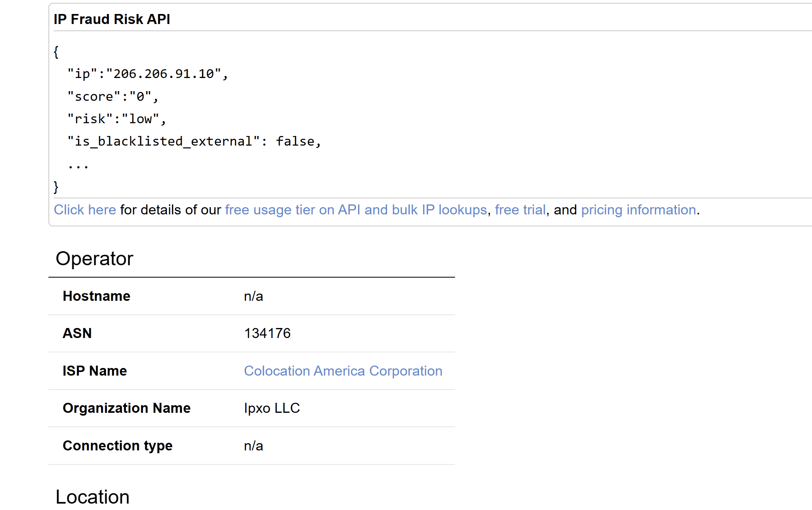Click the Hostname row label
The image size is (812, 510).
click(x=96, y=296)
